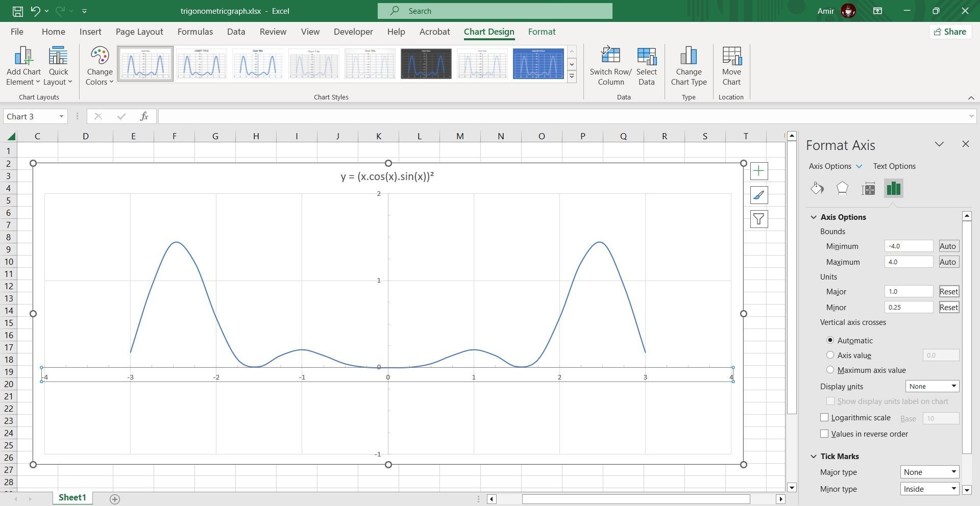Click the Share button

click(x=950, y=32)
